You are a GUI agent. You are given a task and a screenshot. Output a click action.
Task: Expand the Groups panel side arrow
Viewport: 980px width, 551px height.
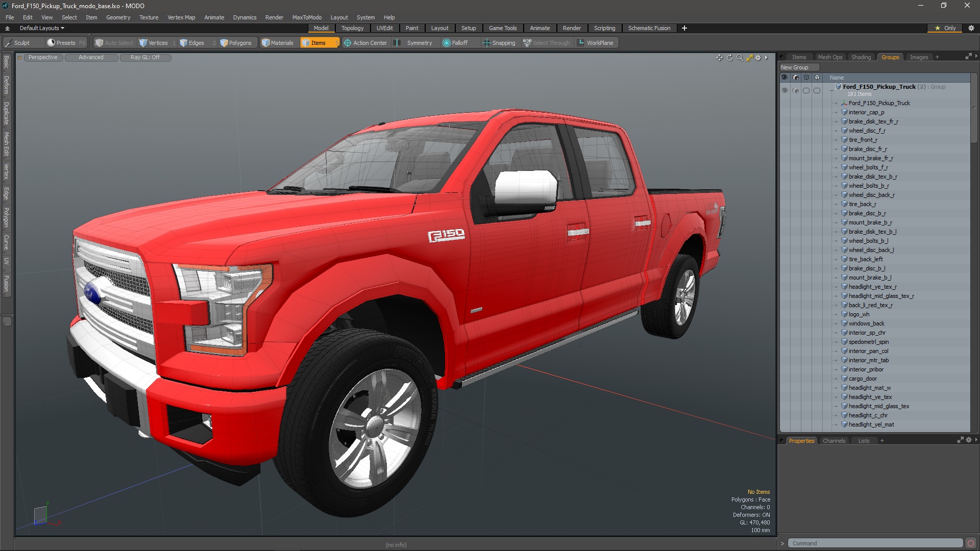coord(976,56)
